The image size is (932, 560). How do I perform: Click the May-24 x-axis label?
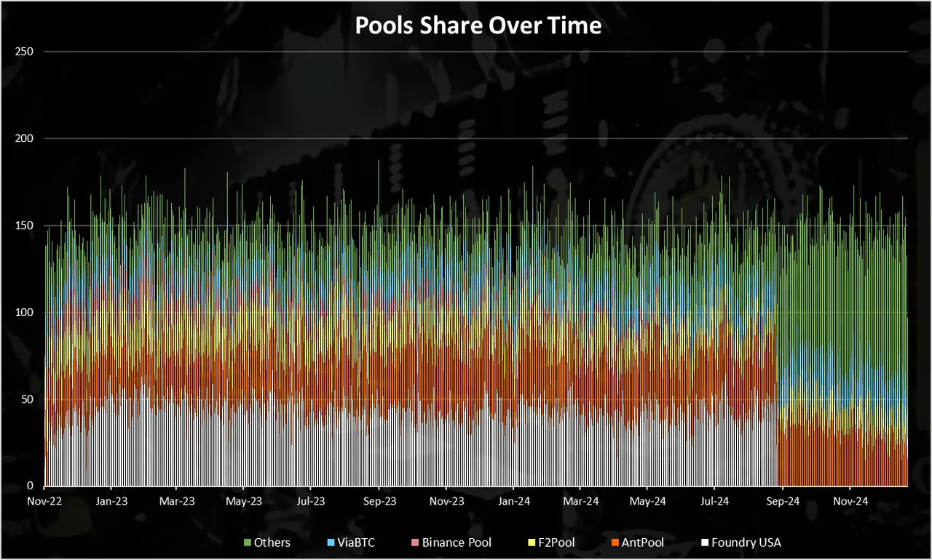[648, 502]
